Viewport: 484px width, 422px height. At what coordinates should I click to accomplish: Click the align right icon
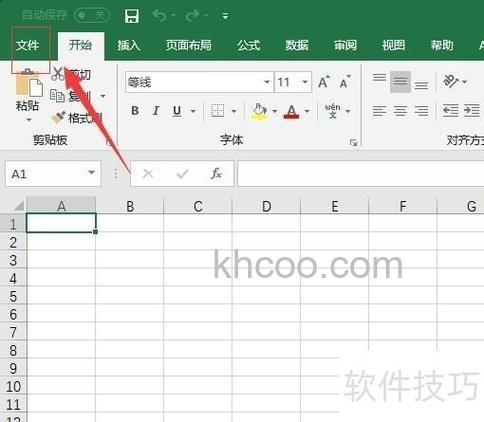(x=421, y=111)
